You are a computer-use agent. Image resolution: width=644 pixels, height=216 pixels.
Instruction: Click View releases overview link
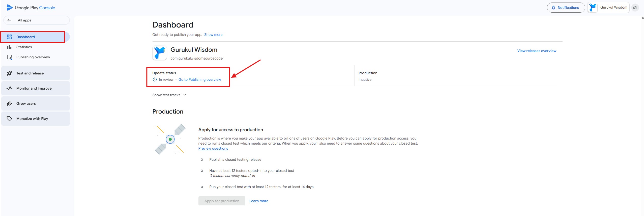tap(537, 51)
